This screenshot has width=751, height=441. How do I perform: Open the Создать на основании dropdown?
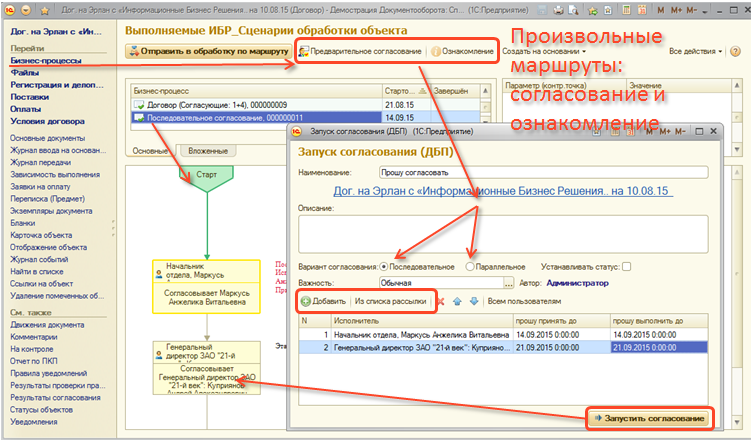(548, 51)
